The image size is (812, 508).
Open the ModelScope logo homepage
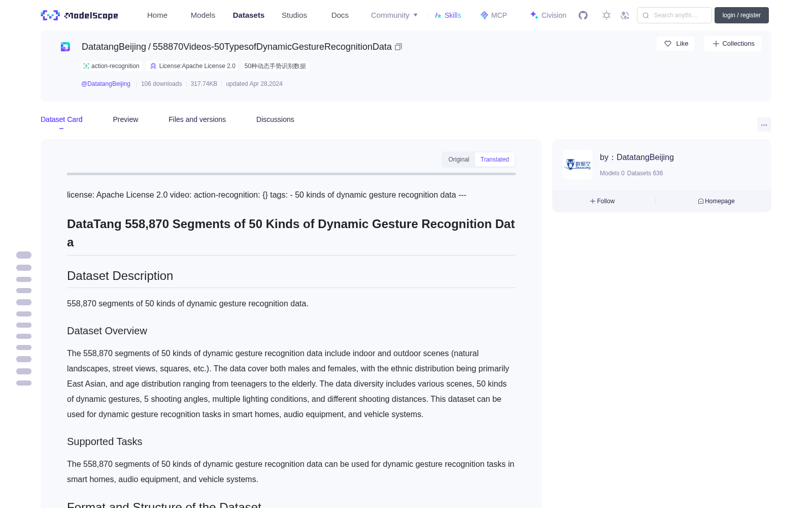(80, 15)
